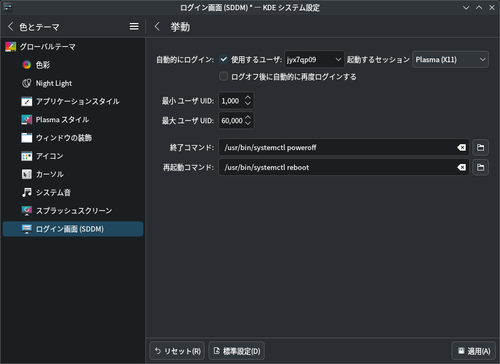Click the 色とテーマ sidebar title
500x364 pixels.
pyautogui.click(x=39, y=27)
